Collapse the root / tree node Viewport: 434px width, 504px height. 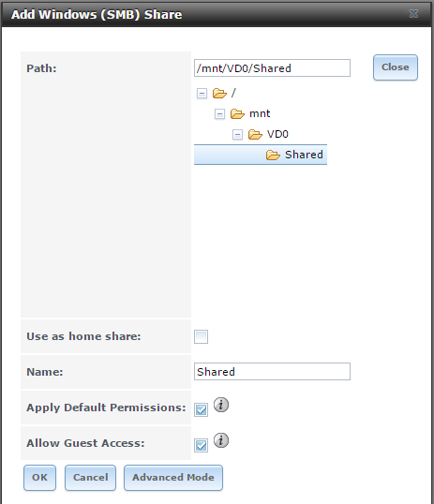coord(202,94)
